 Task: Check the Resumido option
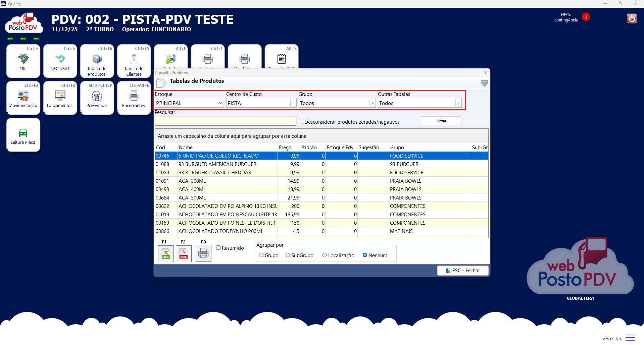[218, 248]
